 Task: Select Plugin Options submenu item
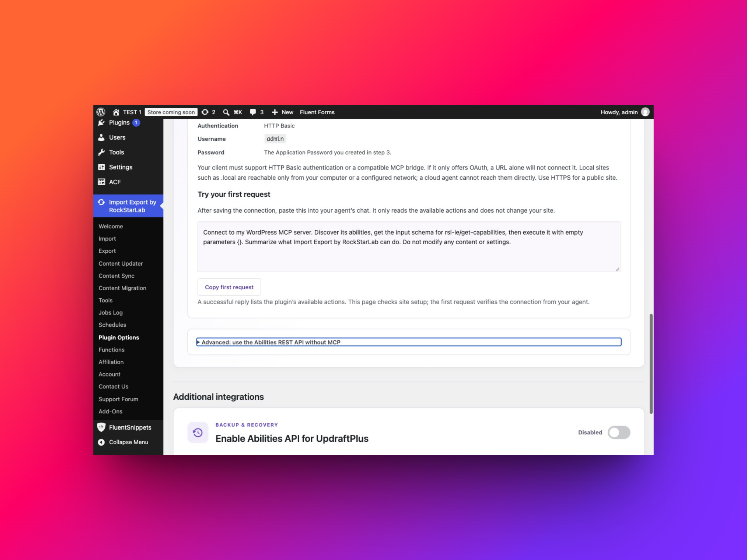[119, 338]
